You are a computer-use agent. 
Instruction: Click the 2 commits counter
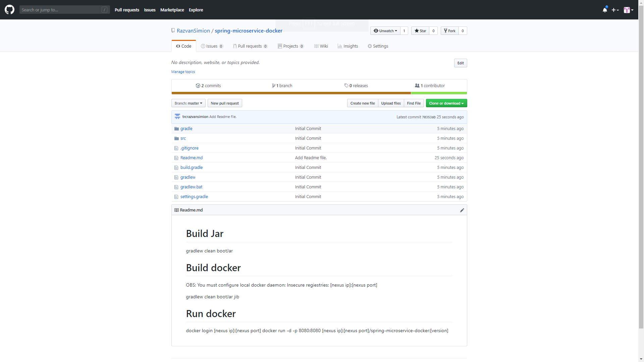pos(208,86)
